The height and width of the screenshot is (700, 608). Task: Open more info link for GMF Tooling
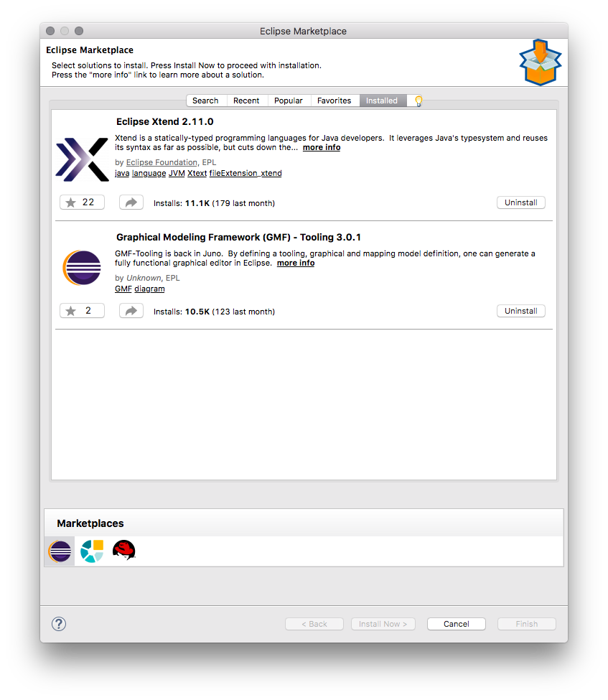click(296, 263)
